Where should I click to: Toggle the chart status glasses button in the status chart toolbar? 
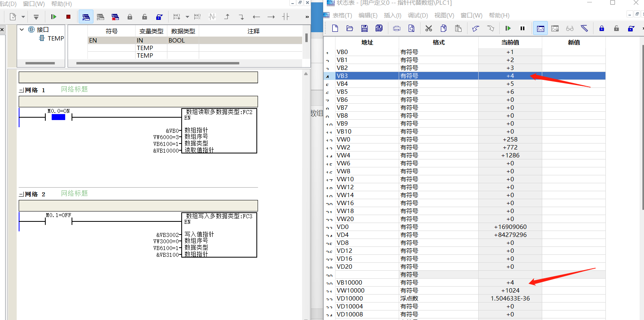click(x=540, y=28)
